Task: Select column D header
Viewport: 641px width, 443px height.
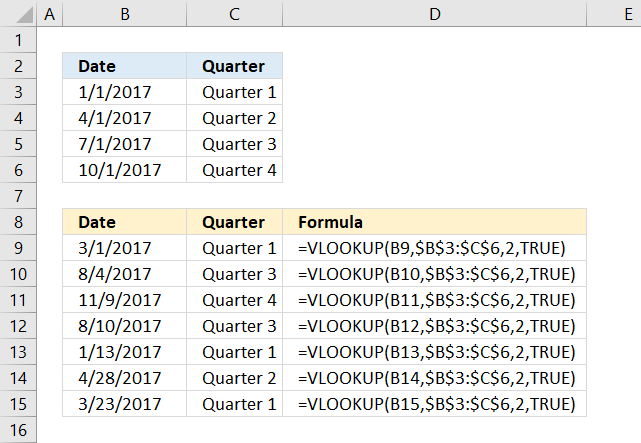Action: pyautogui.click(x=435, y=14)
